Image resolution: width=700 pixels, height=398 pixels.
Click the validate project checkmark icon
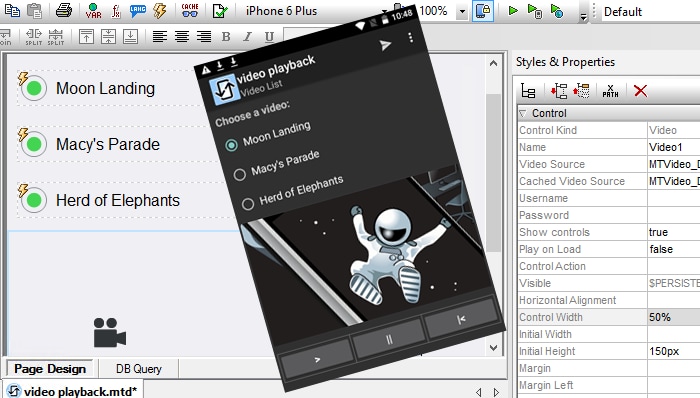pos(220,11)
